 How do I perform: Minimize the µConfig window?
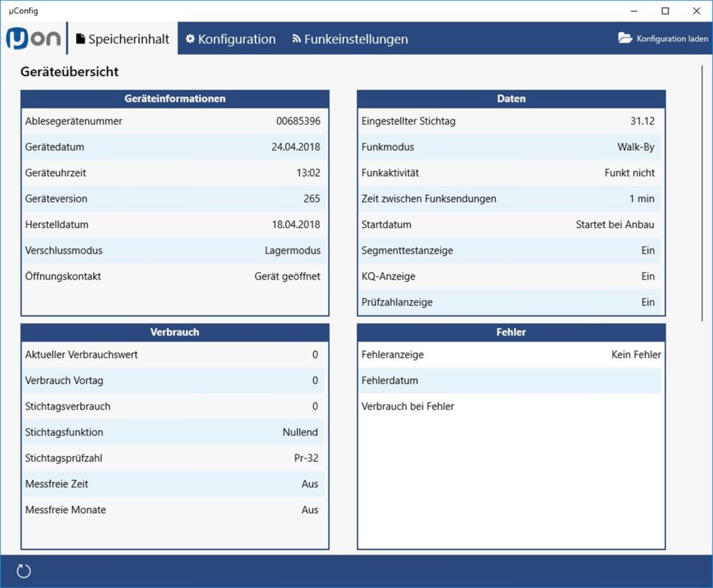point(634,11)
